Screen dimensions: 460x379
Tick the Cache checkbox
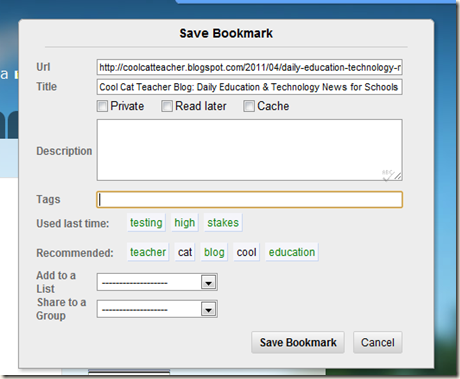[249, 106]
